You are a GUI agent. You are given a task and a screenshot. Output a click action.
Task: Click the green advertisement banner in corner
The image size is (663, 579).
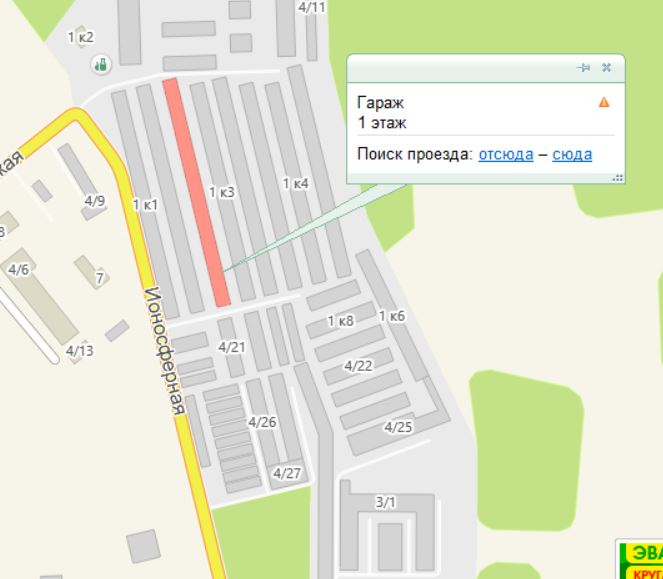pos(639,559)
